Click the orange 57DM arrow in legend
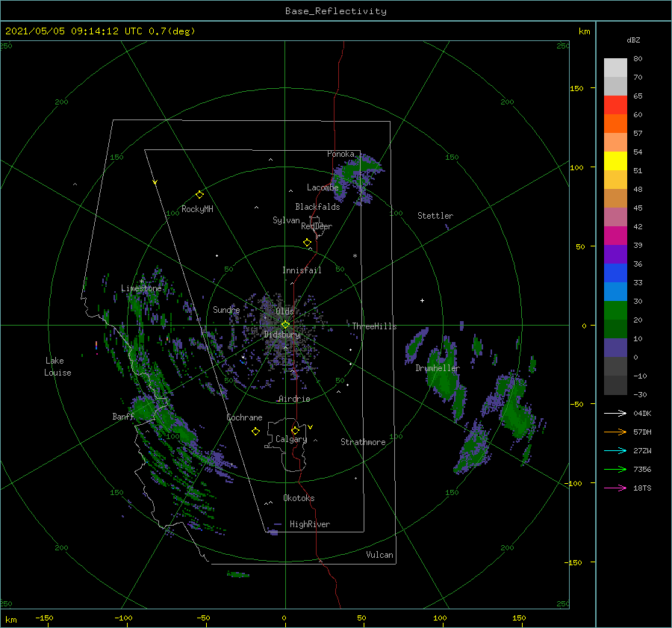672x628 pixels. pos(615,432)
